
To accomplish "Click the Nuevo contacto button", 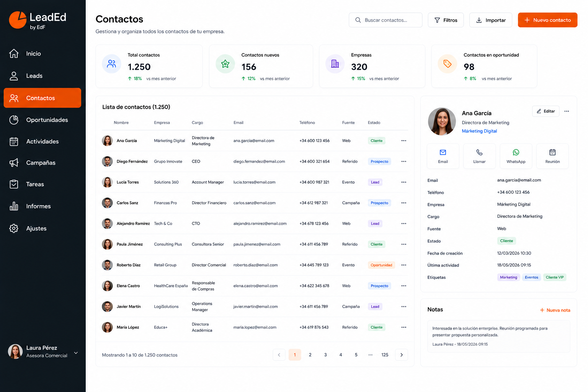I will point(547,20).
